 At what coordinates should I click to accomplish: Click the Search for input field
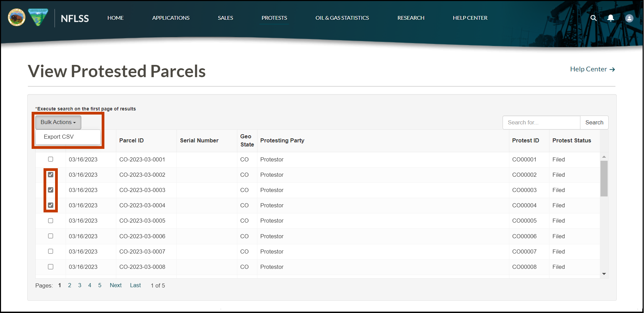pyautogui.click(x=541, y=123)
